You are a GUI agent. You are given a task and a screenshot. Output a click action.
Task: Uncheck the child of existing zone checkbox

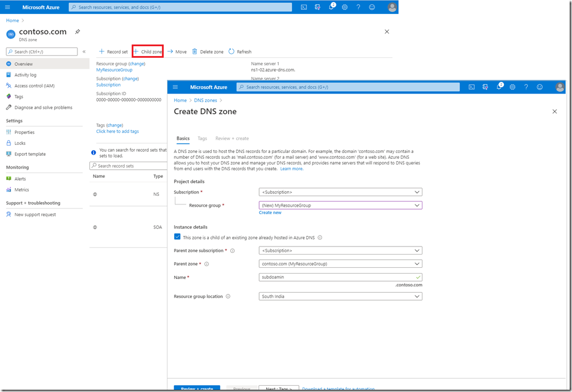click(177, 237)
